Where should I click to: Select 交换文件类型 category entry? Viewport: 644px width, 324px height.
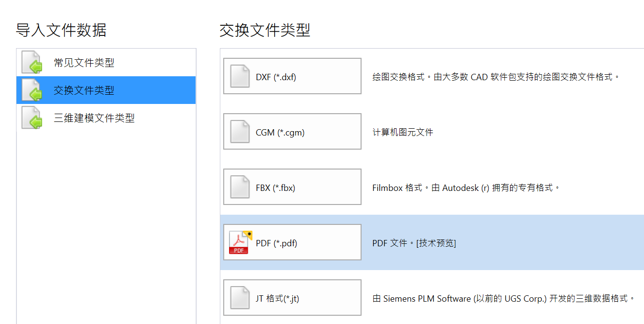[x=106, y=90]
